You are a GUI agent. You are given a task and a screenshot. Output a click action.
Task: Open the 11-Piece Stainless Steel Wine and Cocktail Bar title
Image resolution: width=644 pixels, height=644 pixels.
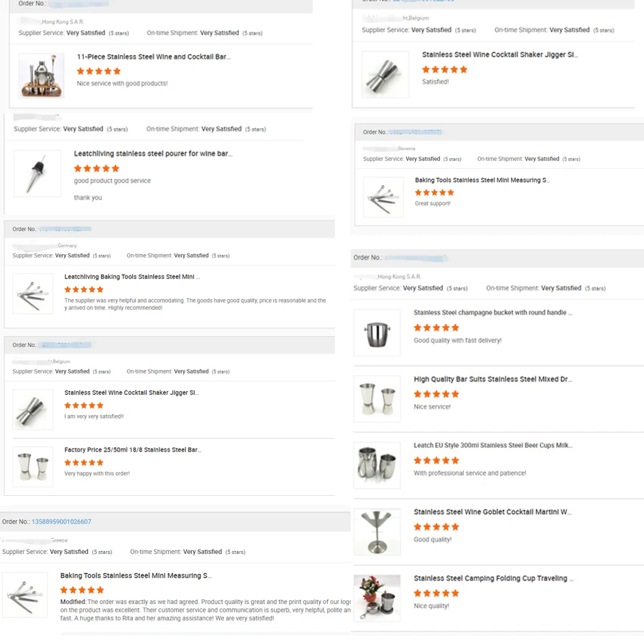(153, 57)
